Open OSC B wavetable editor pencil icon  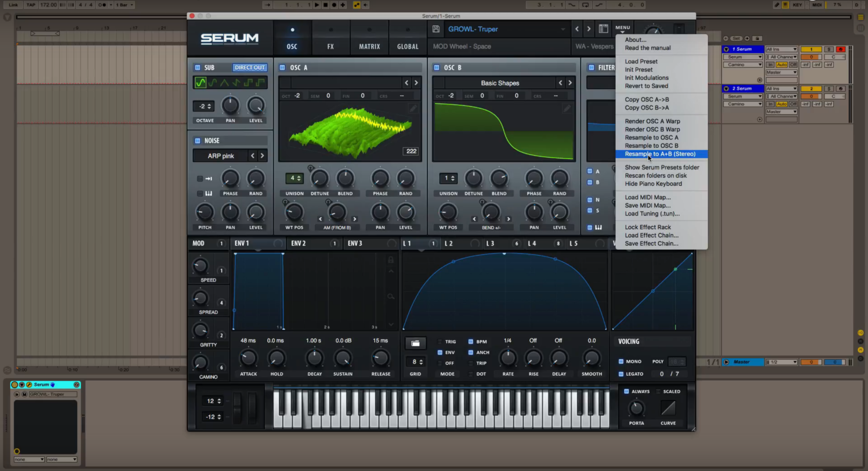pos(566,108)
